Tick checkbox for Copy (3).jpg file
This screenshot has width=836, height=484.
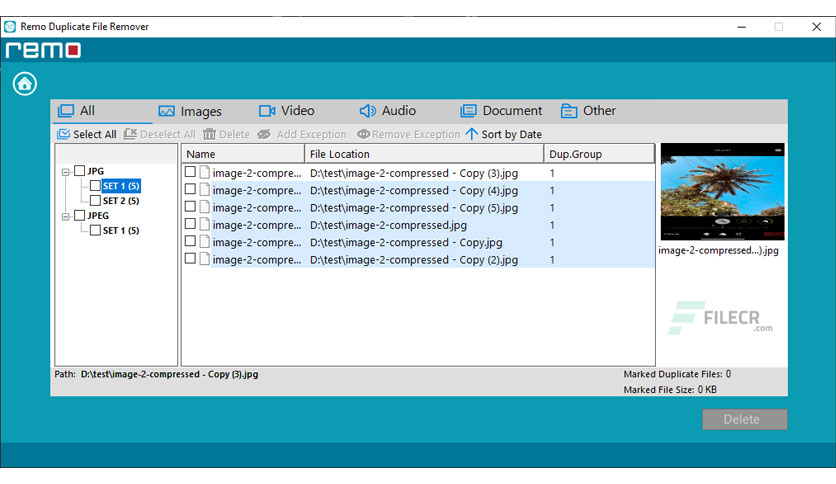[190, 172]
